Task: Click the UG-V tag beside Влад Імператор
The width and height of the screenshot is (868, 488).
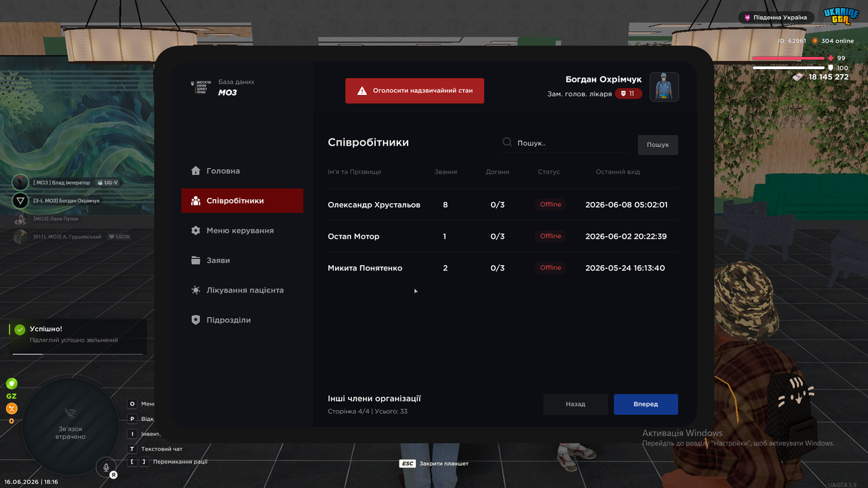Action: (x=108, y=182)
